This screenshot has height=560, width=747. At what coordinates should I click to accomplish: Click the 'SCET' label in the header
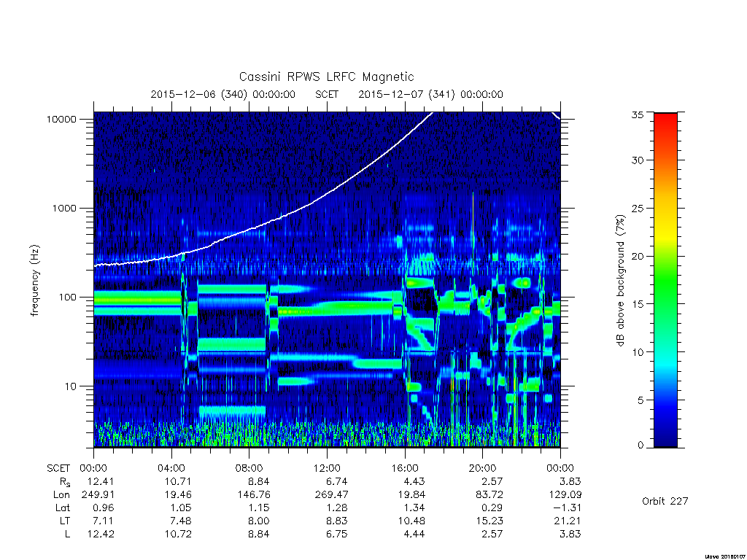pos(327,94)
